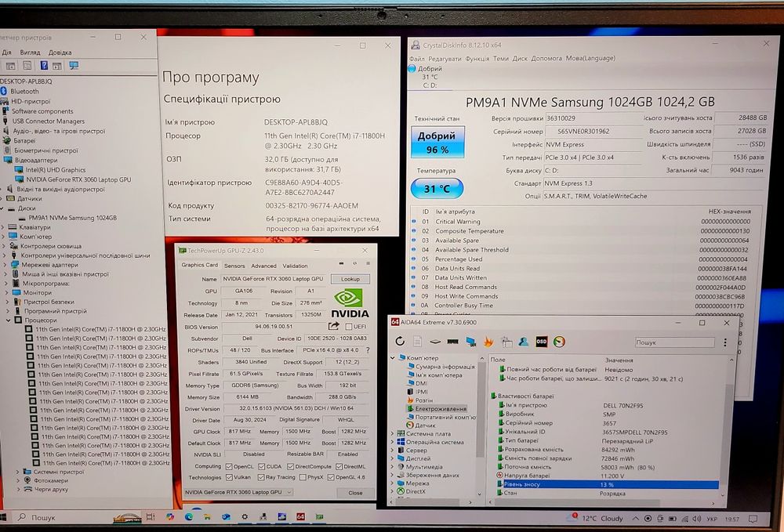The height and width of the screenshot is (532, 784).
Task: Click the 31 °C temperature button in CrystalDiskInfo
Action: pos(437,189)
